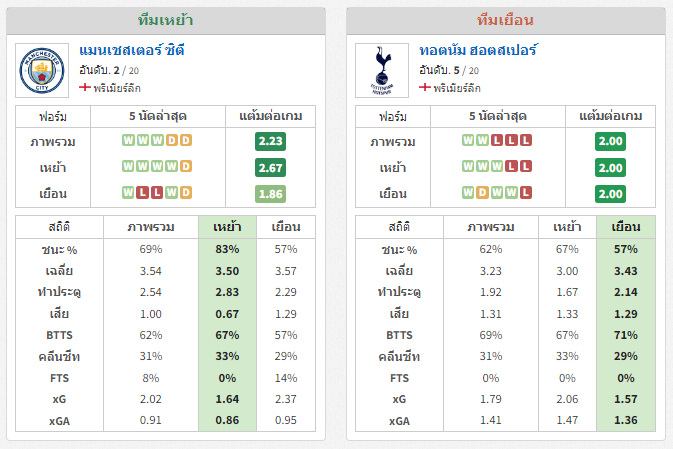The height and width of the screenshot is (449, 673).
Task: Open the แมนเชสเตอร์ ซิตี้ team link
Action: tap(132, 51)
